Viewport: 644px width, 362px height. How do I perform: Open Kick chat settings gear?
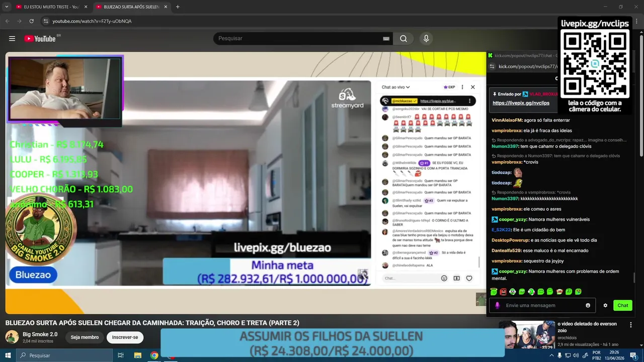pyautogui.click(x=605, y=305)
